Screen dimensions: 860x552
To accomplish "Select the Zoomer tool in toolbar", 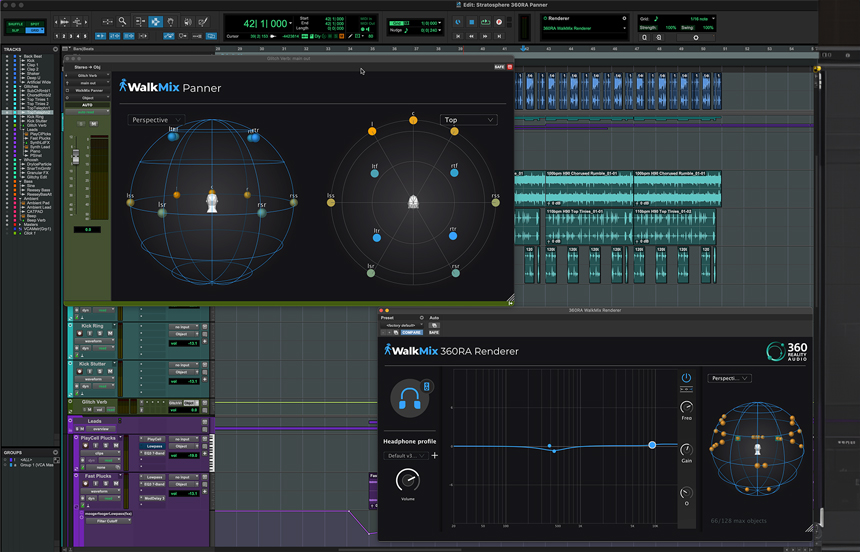I will (122, 22).
